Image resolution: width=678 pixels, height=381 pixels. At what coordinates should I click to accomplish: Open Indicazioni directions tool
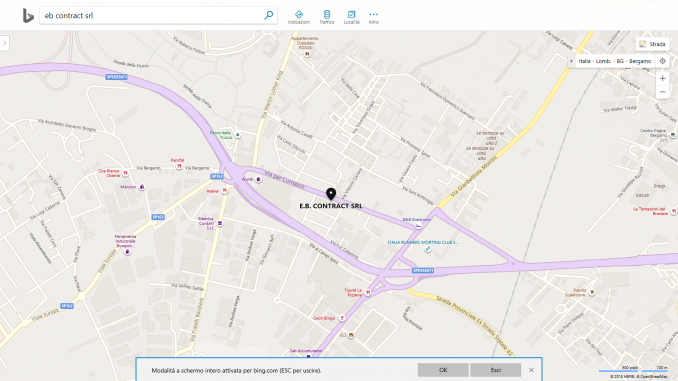click(299, 17)
